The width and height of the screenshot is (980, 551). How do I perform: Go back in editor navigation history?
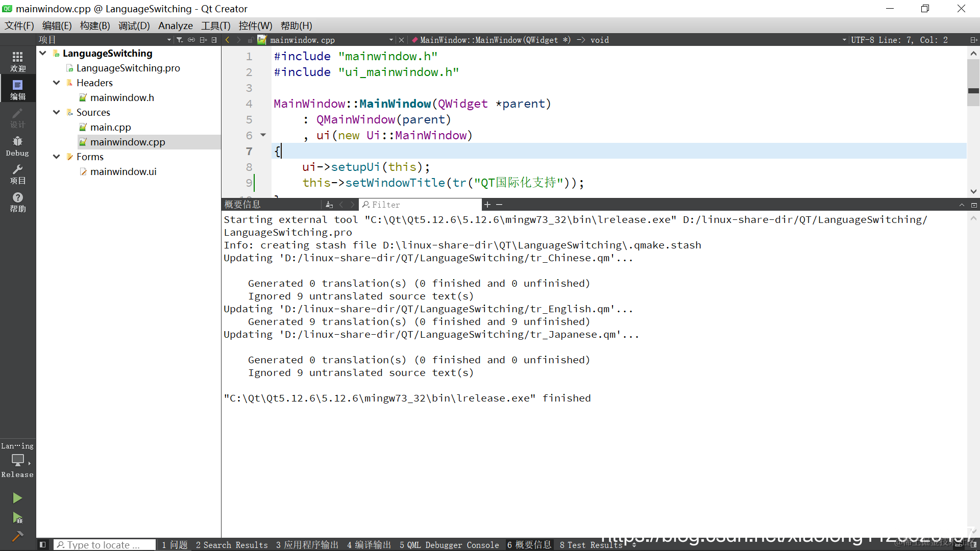(x=227, y=40)
